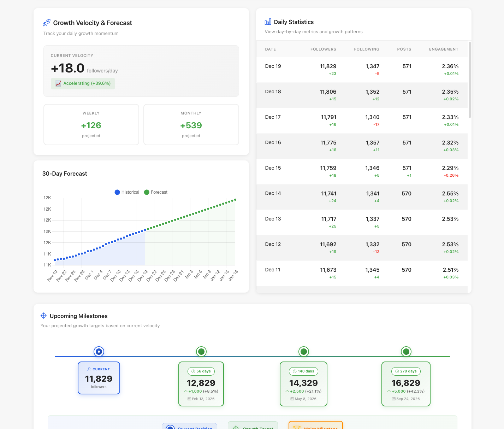
Task: Toggle the Historical series in the forecast legend
Action: [x=127, y=192]
